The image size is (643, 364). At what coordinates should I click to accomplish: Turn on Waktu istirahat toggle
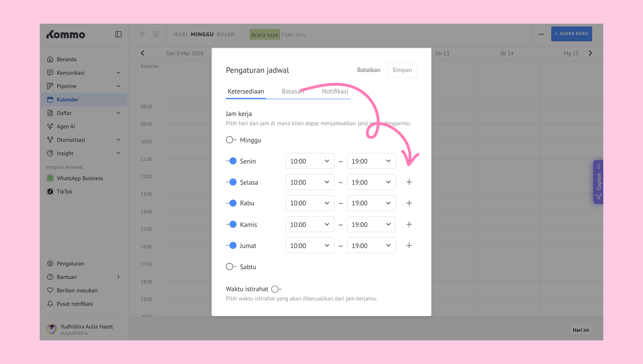tap(276, 289)
